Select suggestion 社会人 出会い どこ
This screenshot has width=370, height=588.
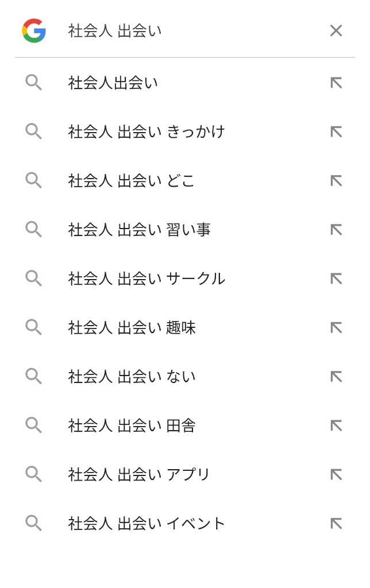click(185, 180)
